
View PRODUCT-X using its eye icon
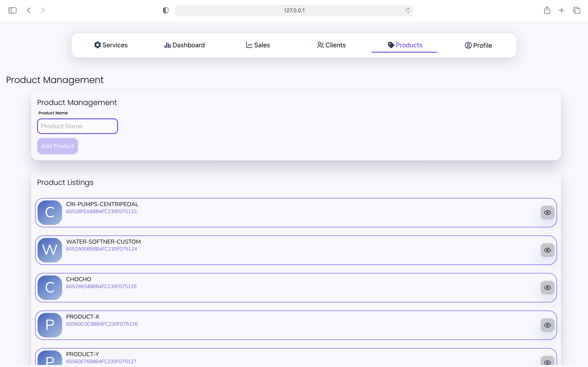point(547,325)
